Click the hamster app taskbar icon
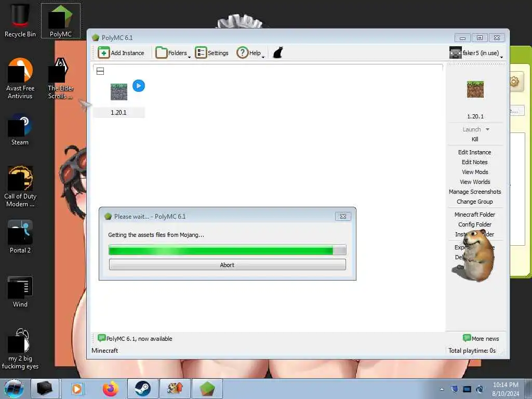 [175, 389]
